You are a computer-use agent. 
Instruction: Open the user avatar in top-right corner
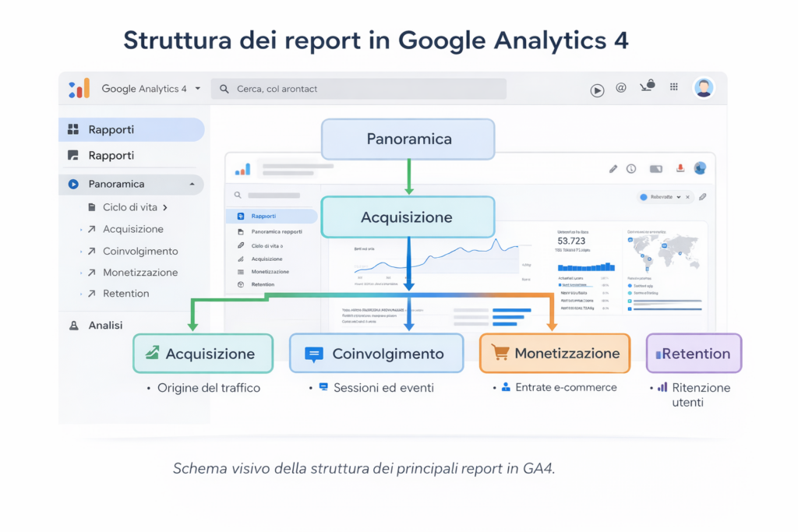click(x=704, y=88)
